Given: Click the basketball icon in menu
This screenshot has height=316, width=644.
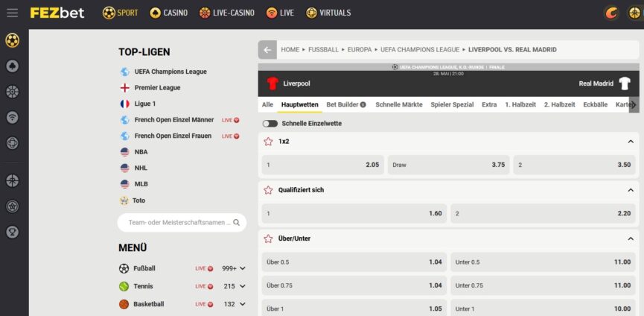Looking at the screenshot, I should (x=124, y=304).
